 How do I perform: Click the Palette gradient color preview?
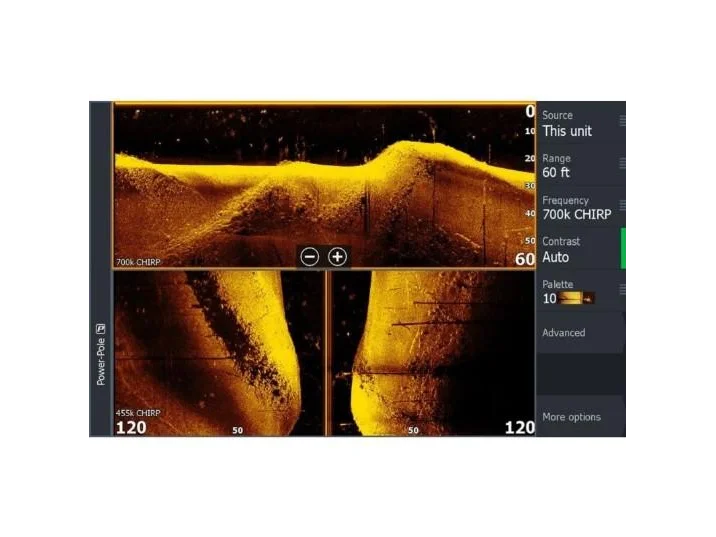point(577,298)
